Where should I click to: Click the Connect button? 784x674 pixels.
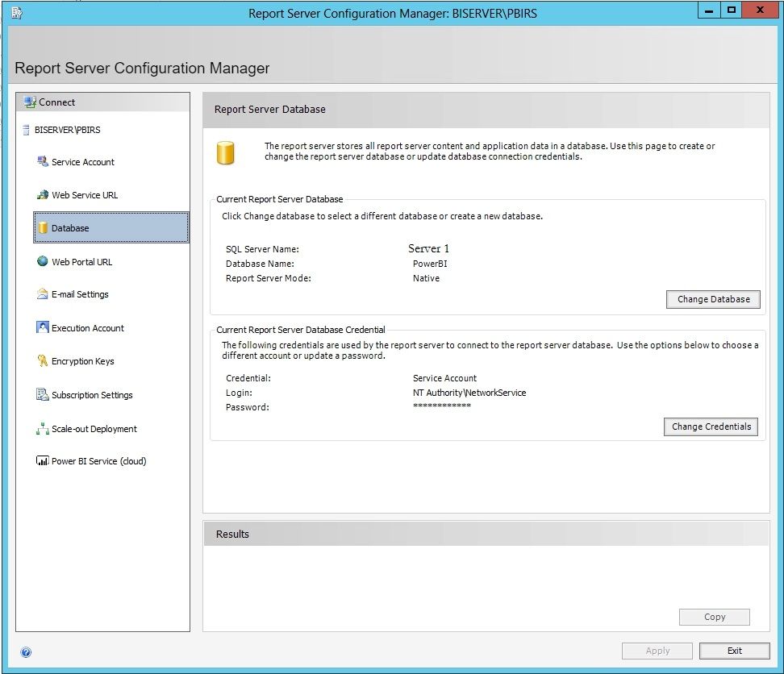pos(103,102)
